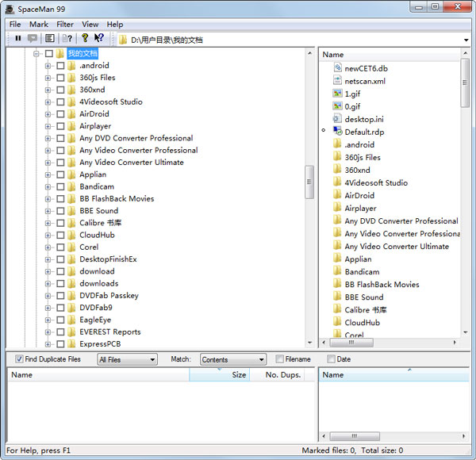Screen dimensions: 476x460
Task: Enable the Filename match checkbox
Action: (279, 359)
